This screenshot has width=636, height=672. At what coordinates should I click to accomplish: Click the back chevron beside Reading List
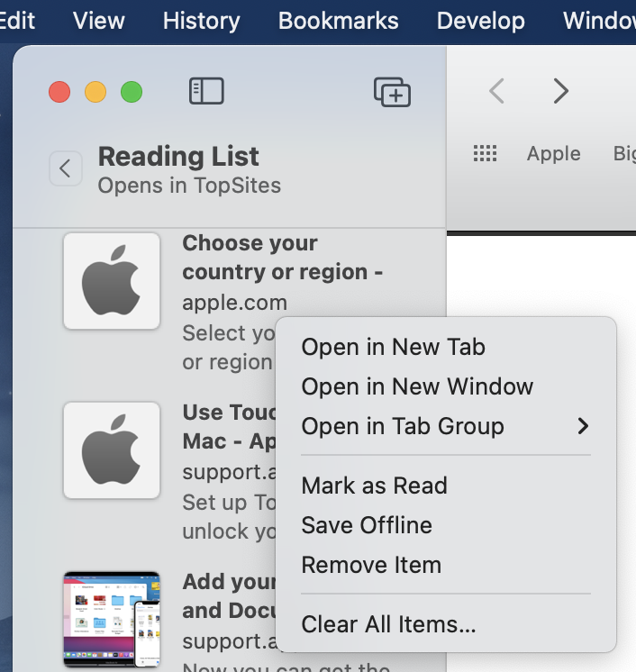(x=66, y=168)
